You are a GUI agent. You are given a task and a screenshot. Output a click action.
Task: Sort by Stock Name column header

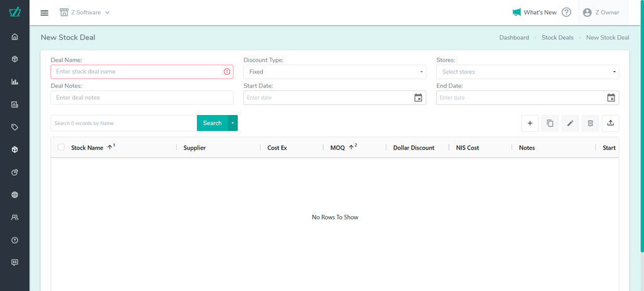coord(87,148)
